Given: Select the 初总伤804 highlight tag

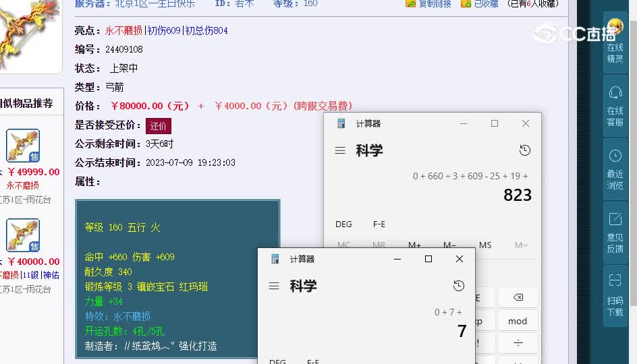Looking at the screenshot, I should tap(206, 30).
